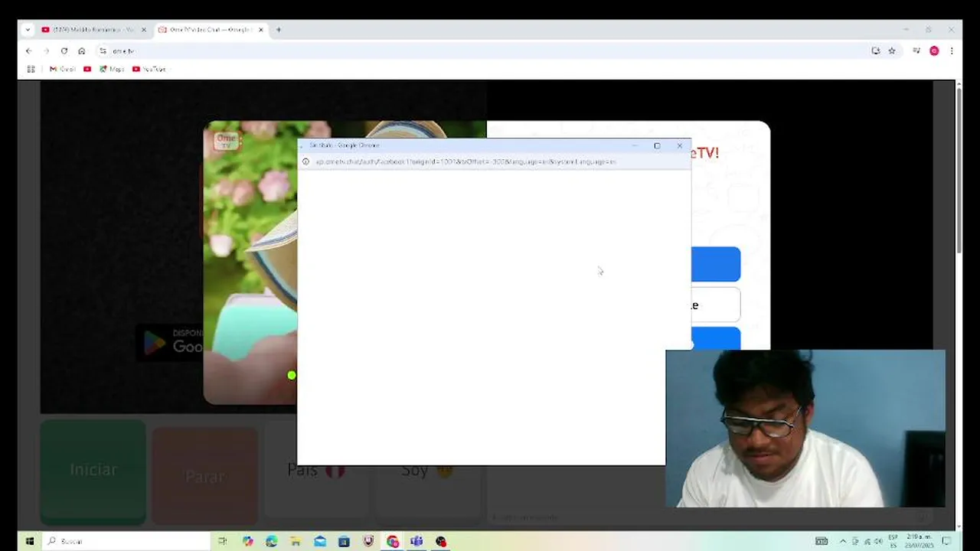
Task: Open the bookmarks apps grid icon
Action: [31, 69]
